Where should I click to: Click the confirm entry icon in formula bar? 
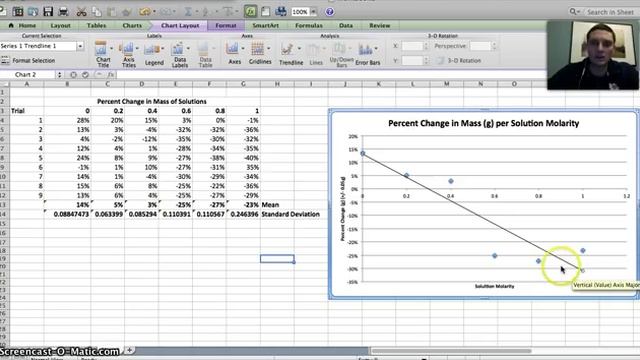tap(85, 75)
